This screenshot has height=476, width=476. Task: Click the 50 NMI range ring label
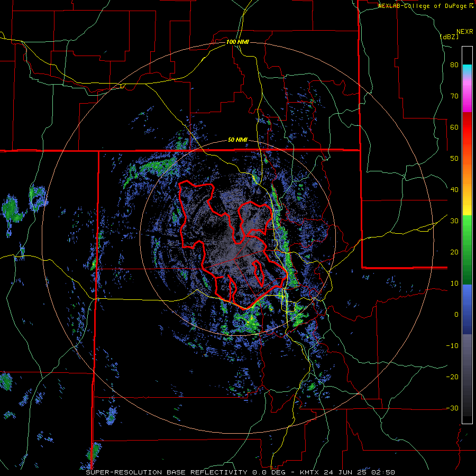[237, 140]
